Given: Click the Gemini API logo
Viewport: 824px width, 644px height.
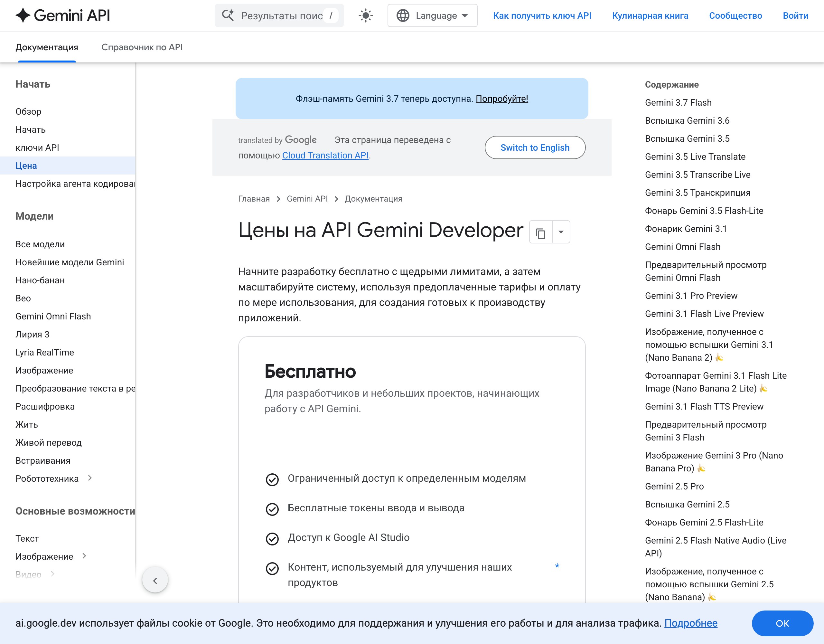Looking at the screenshot, I should 63,15.
